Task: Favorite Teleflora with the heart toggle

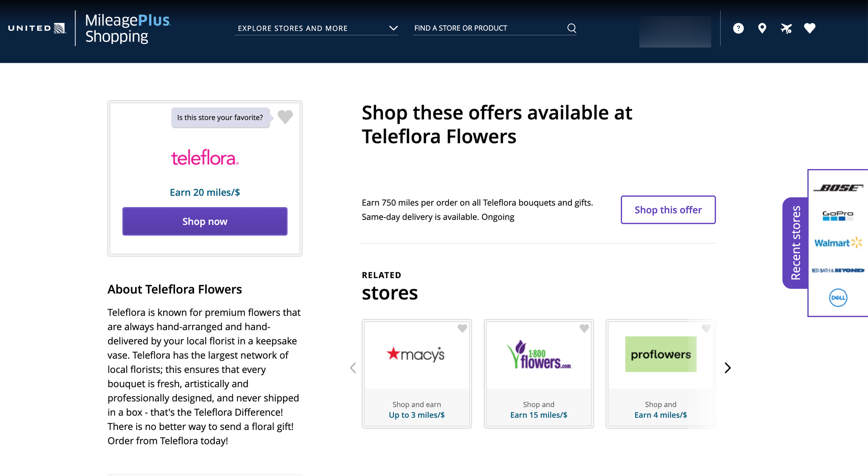Action: [x=285, y=117]
